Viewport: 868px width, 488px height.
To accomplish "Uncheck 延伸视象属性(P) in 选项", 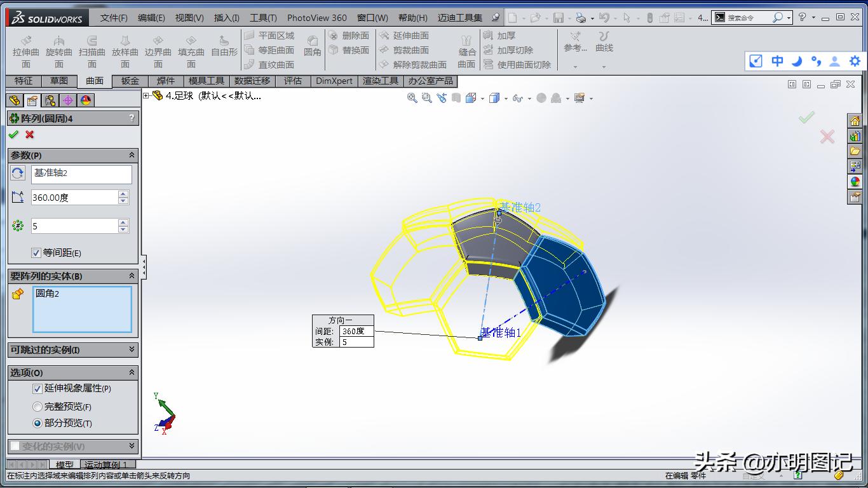I will pos(37,390).
